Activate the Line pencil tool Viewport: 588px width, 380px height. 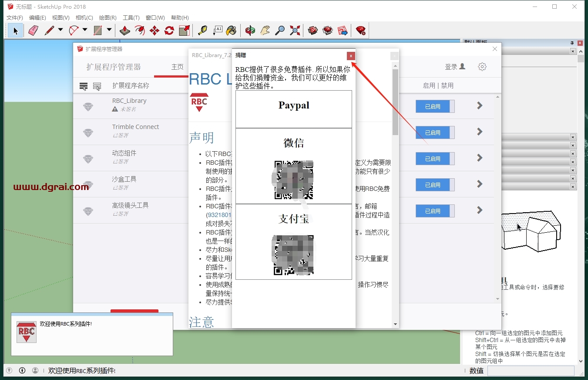pos(49,31)
